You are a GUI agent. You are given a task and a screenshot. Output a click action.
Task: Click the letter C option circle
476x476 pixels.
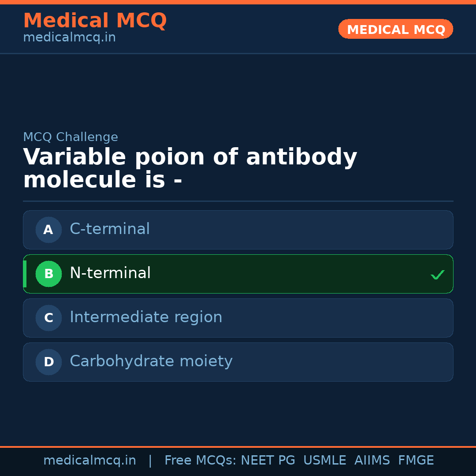48,318
